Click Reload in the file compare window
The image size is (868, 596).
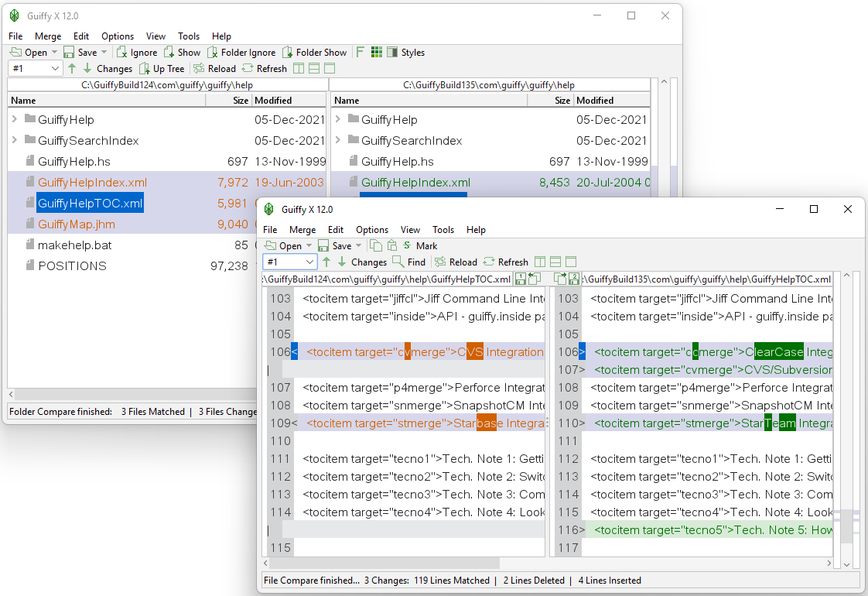[x=456, y=262]
